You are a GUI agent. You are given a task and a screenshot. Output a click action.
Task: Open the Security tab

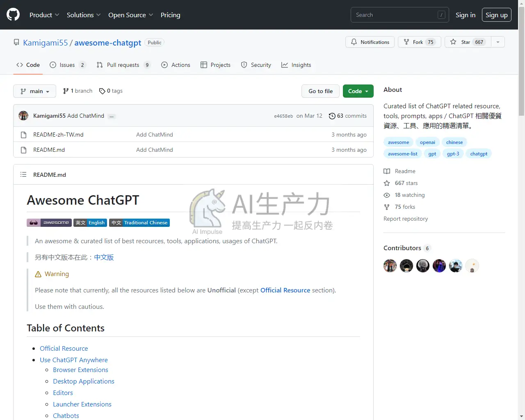(256, 65)
